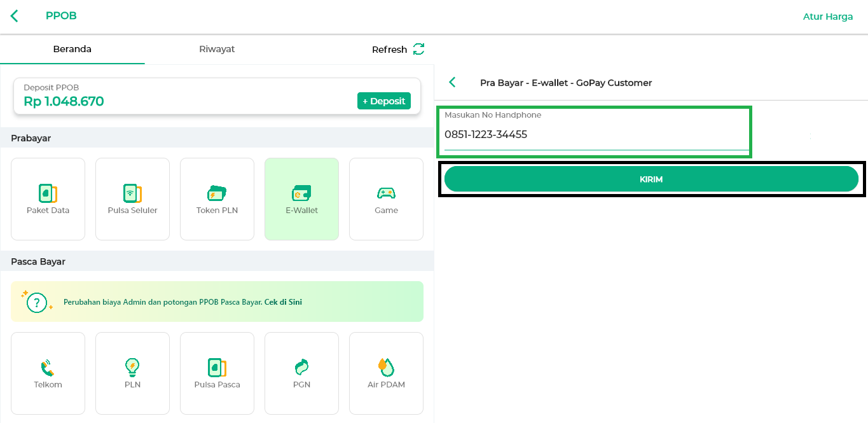
Task: Click the Cek di Sini link
Action: pos(283,302)
